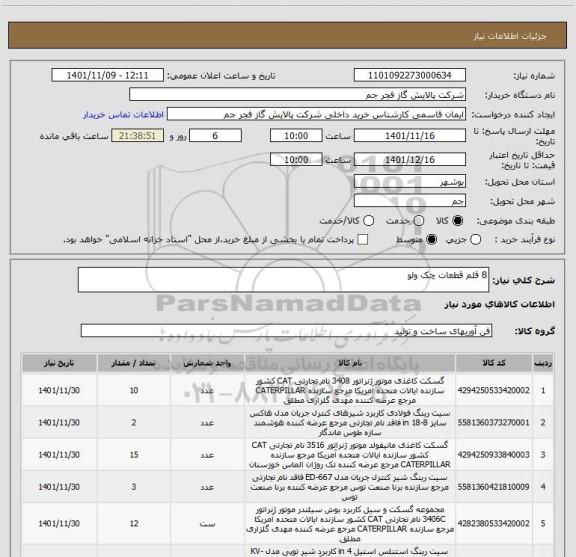Image resolution: width=576 pixels, height=557 pixels.
Task: Click the price validity hour 10:00 field
Action: [x=296, y=159]
